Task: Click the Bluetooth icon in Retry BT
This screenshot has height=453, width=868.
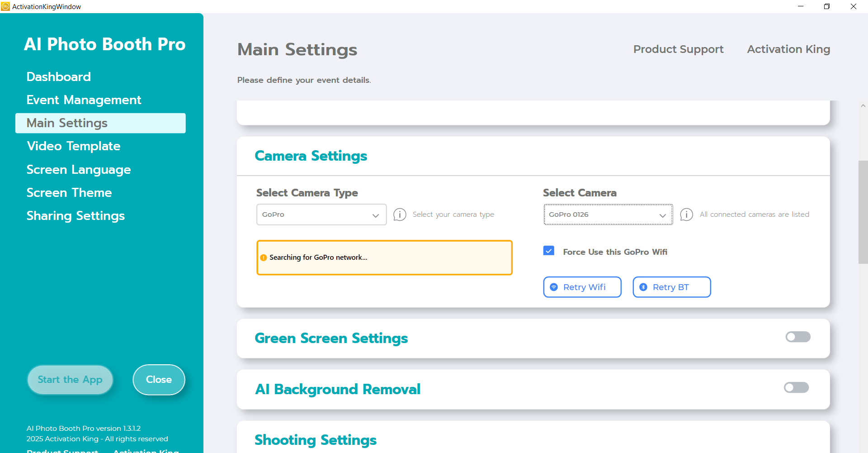Action: pyautogui.click(x=643, y=287)
